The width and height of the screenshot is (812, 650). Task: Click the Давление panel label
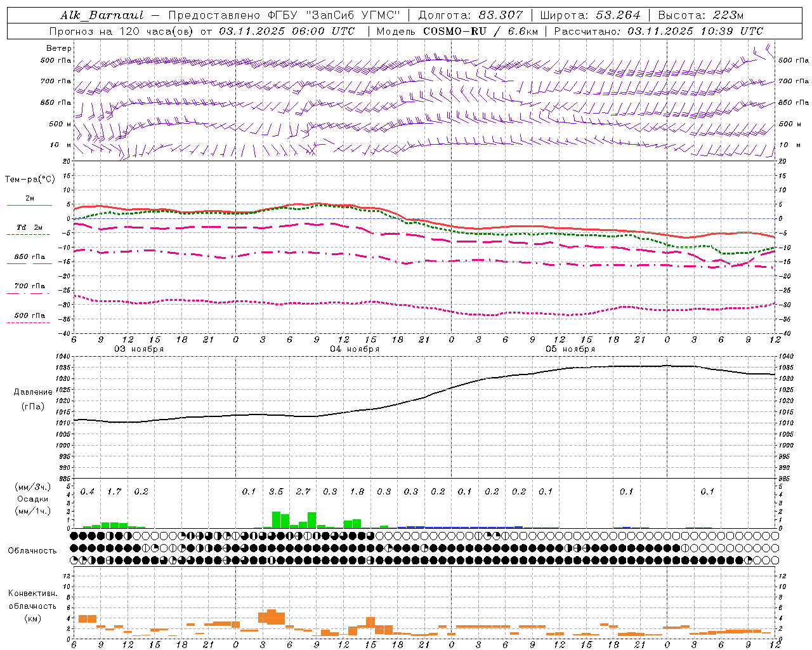pos(33,392)
